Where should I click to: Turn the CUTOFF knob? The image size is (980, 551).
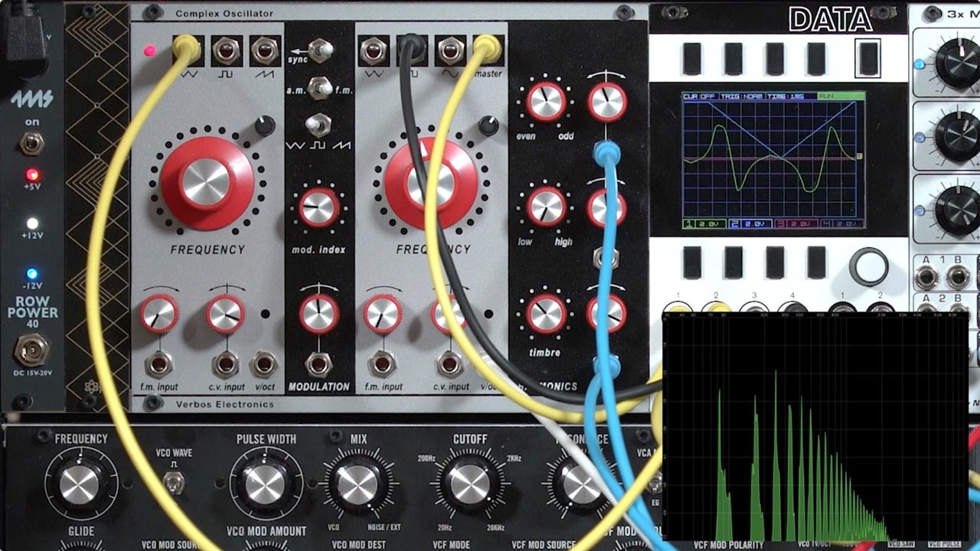(x=469, y=484)
